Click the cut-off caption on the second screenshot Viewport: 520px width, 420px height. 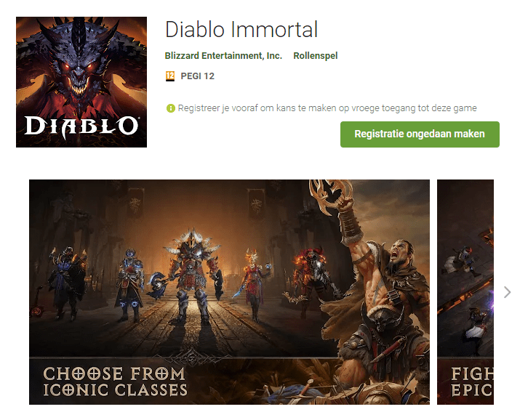(x=471, y=381)
